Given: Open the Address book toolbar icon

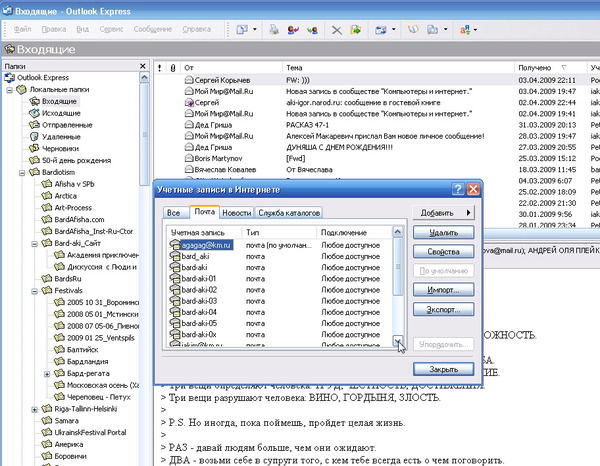Looking at the screenshot, I should [413, 29].
